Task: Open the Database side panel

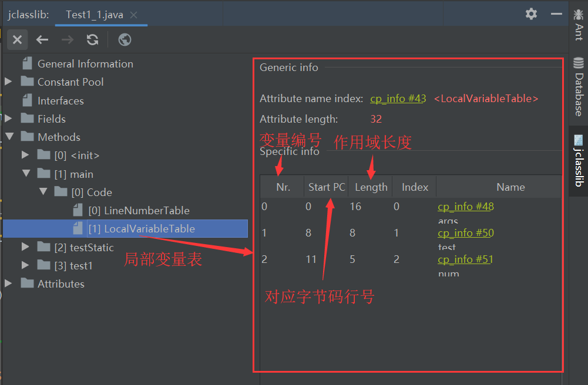Action: [579, 87]
